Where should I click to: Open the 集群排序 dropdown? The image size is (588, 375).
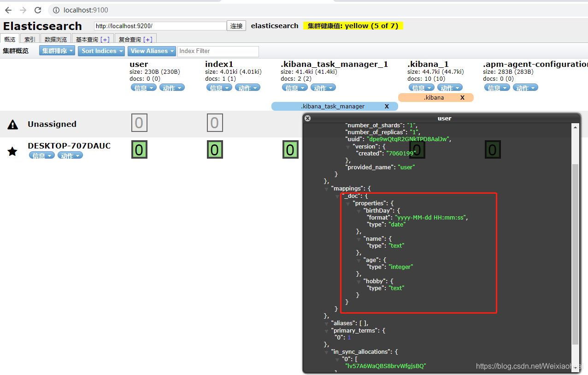[x=56, y=51]
